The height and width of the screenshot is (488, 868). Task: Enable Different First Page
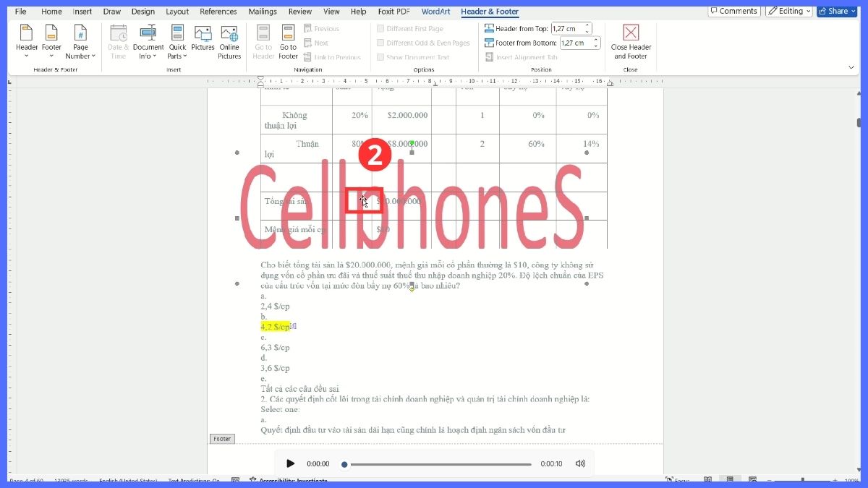[380, 28]
